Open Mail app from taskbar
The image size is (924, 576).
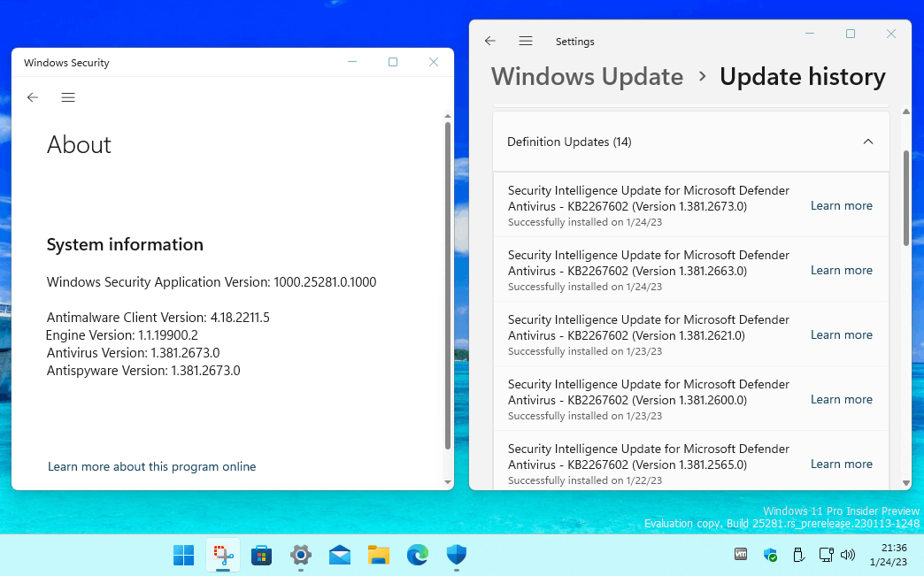pyautogui.click(x=340, y=555)
